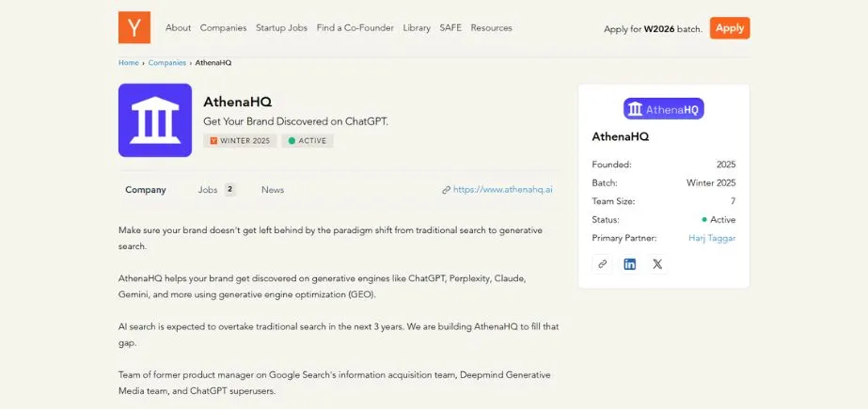The width and height of the screenshot is (868, 409).
Task: Open Find a Co-Founder page
Action: (355, 27)
